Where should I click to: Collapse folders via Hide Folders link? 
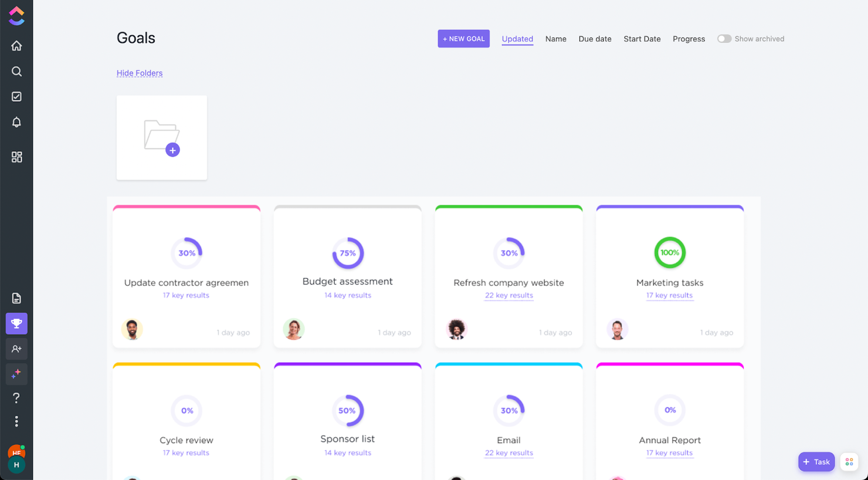[140, 73]
